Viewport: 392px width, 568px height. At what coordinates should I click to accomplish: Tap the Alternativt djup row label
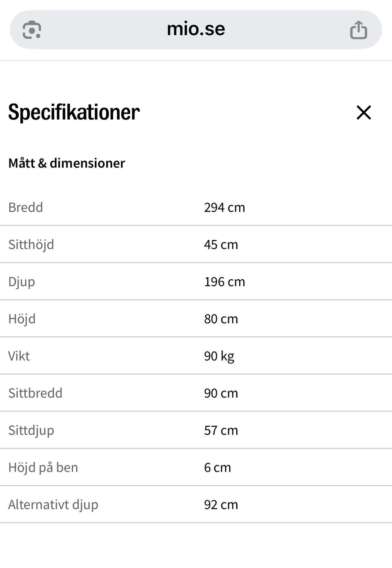[x=53, y=505]
